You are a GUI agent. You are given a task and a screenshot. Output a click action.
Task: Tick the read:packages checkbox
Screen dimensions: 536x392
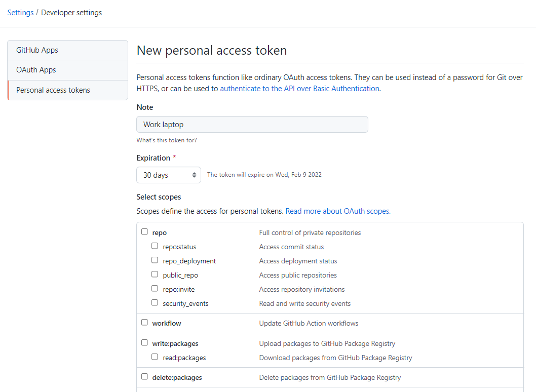click(x=155, y=357)
